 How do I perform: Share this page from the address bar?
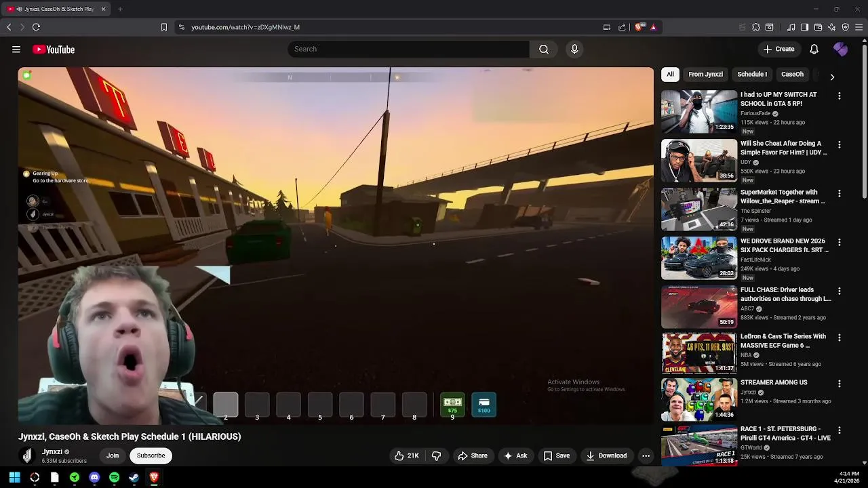pyautogui.click(x=622, y=27)
